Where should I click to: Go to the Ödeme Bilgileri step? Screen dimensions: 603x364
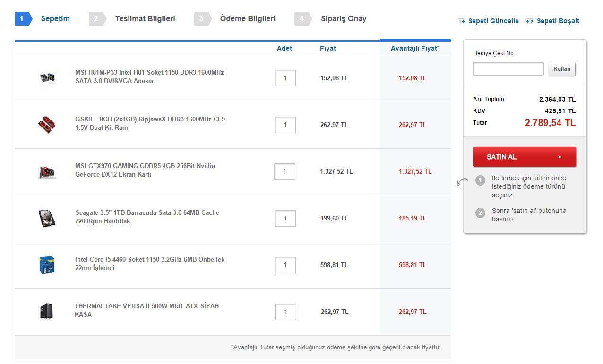[x=248, y=19]
